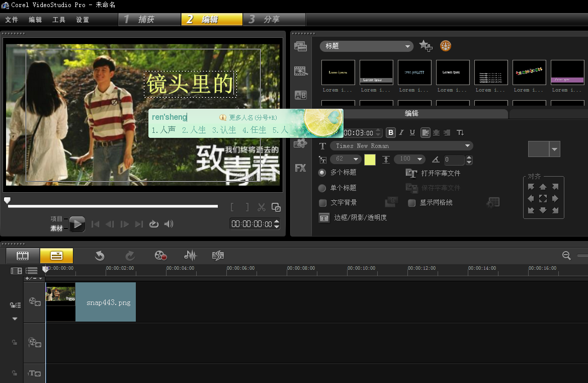Open the Title library AB icon
The height and width of the screenshot is (383, 588).
[x=300, y=95]
